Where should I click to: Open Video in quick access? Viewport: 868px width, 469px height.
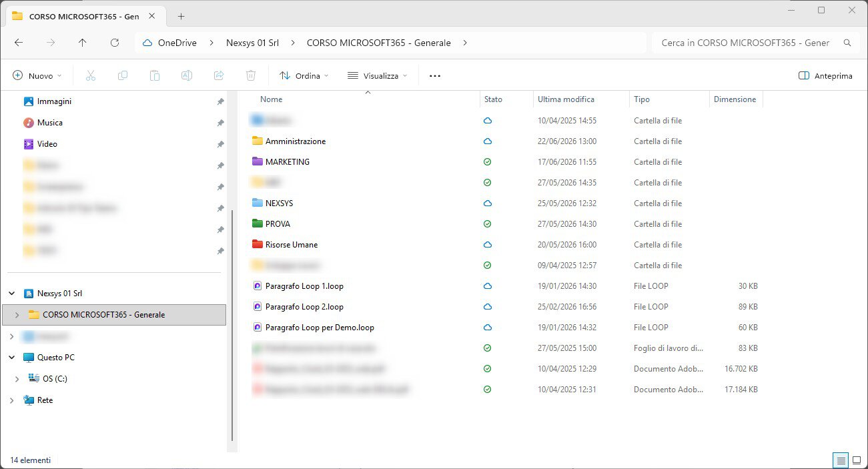[x=47, y=144]
